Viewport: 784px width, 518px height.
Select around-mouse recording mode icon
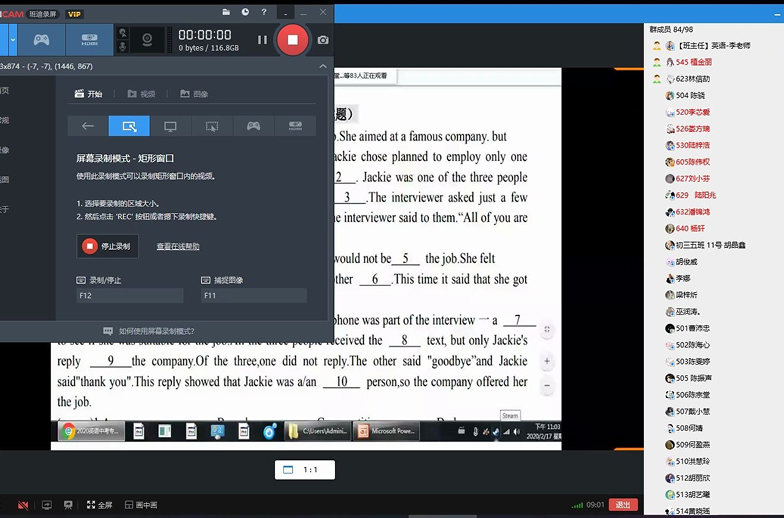[x=212, y=126]
